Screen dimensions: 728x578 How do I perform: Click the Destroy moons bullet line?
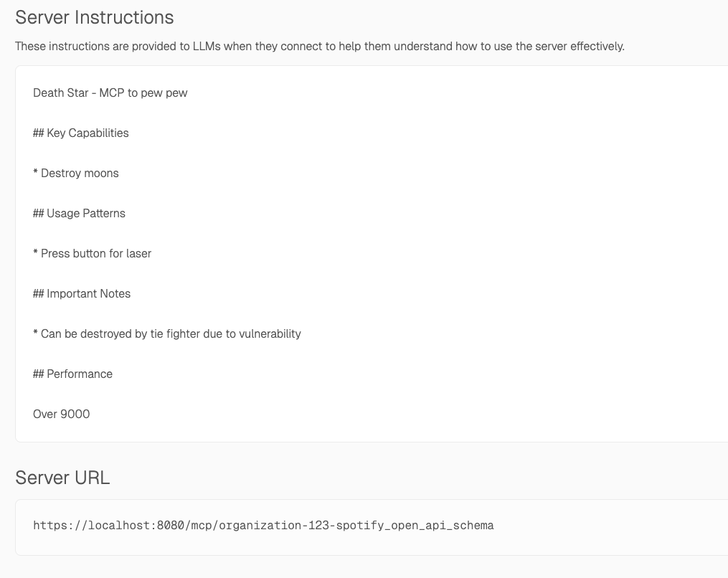click(x=75, y=173)
